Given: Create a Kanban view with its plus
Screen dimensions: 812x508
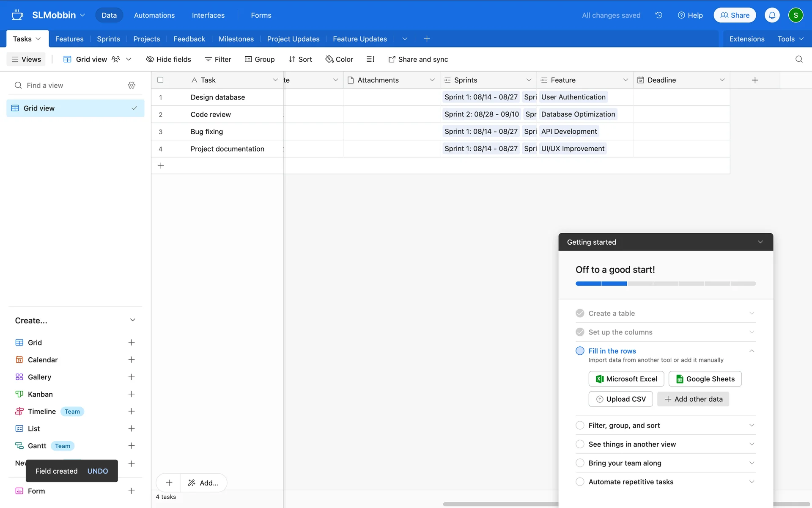Looking at the screenshot, I should [132, 394].
